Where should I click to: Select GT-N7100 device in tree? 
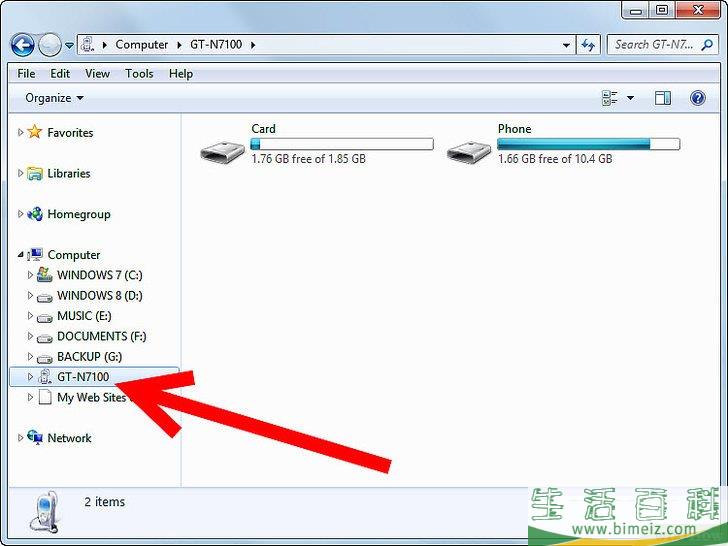tap(83, 377)
